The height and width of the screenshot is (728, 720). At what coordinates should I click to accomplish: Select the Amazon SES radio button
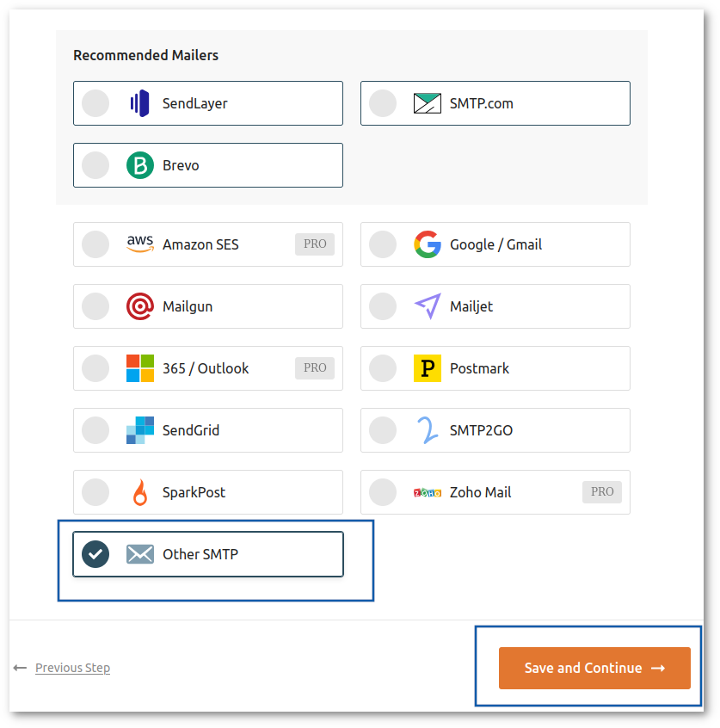click(95, 244)
